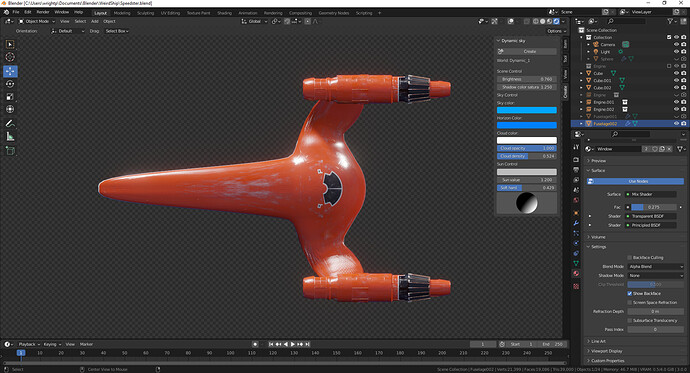
Task: Click the Principled BSDF shader field
Action: click(x=651, y=225)
